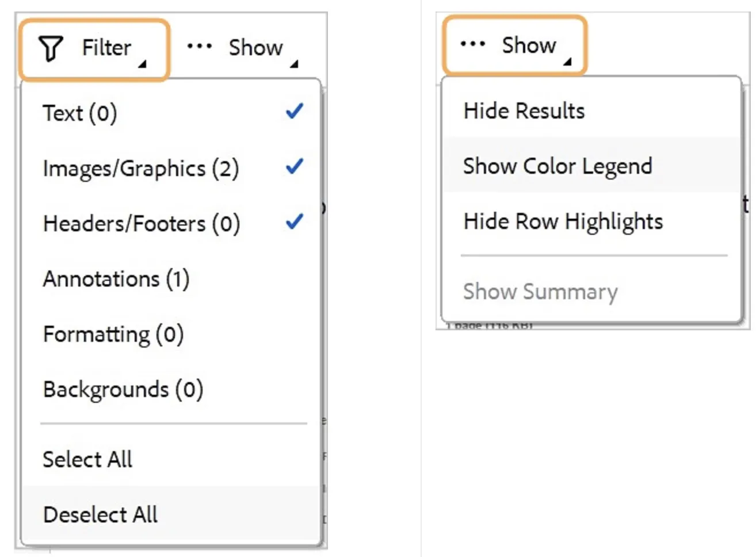Image resolution: width=756 pixels, height=557 pixels.
Task: Click the Filter button label
Action: point(106,47)
